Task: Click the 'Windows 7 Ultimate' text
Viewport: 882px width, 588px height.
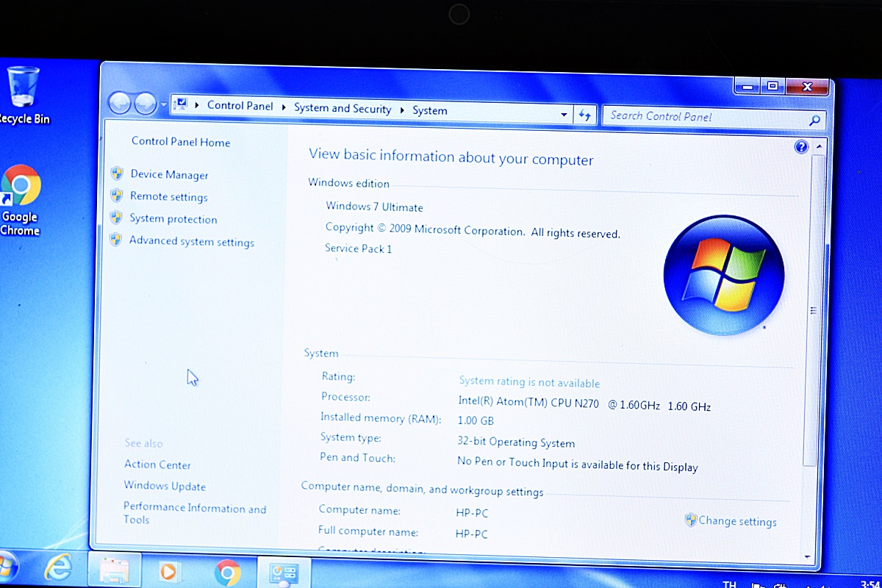Action: (x=374, y=207)
